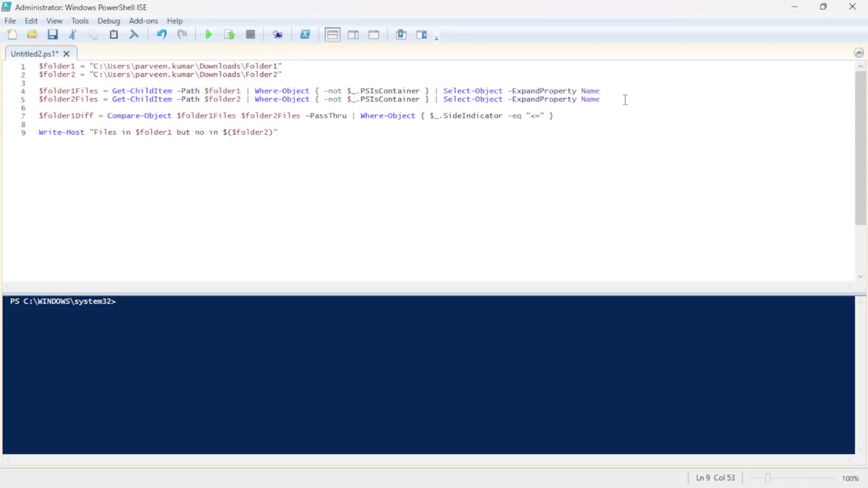Create a new script file
Viewport: 868px width, 488px height.
pos(12,35)
